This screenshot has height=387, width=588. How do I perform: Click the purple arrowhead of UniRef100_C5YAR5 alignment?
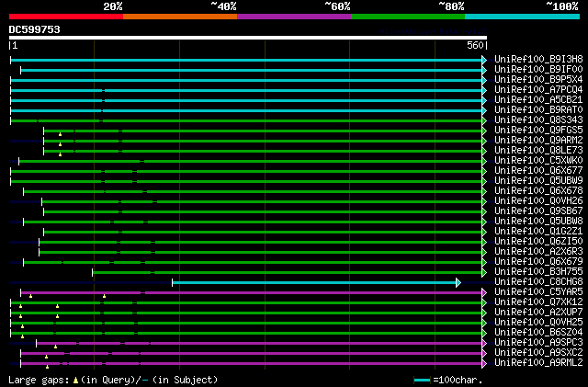point(484,292)
